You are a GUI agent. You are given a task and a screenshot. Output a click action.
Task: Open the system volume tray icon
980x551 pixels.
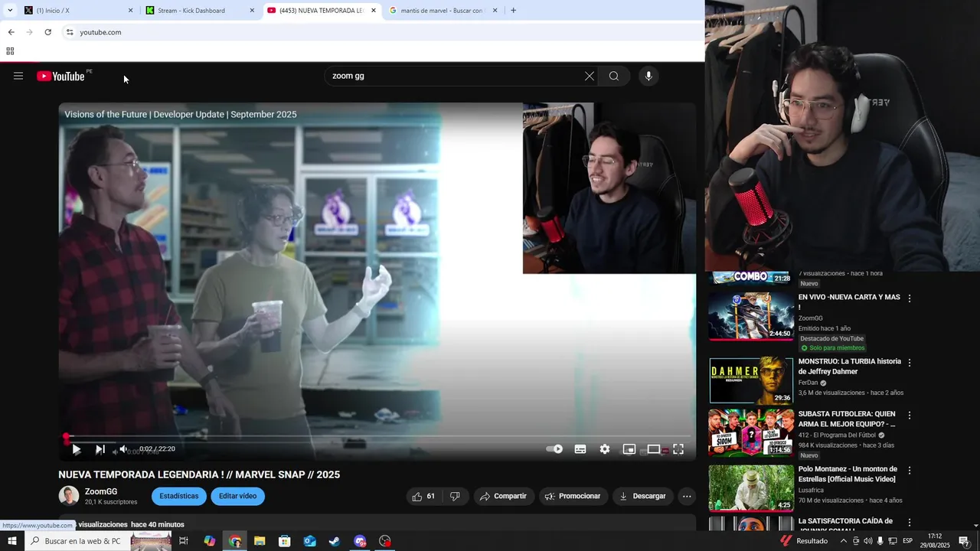coord(867,541)
